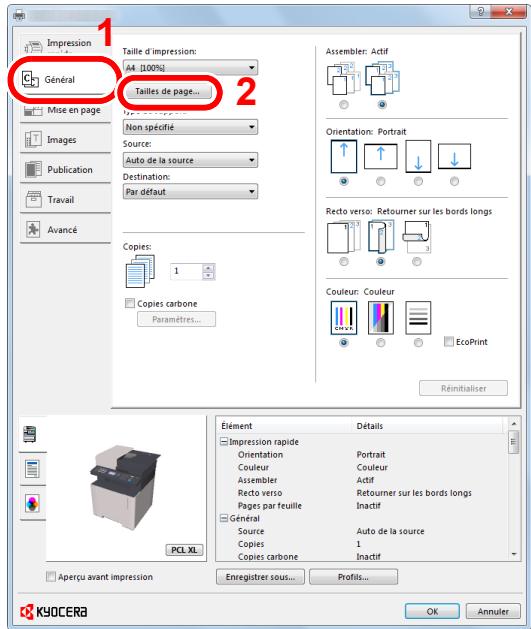531x629 pixels.
Task: Click the rotated landscape orientation icon
Action: coord(454,156)
